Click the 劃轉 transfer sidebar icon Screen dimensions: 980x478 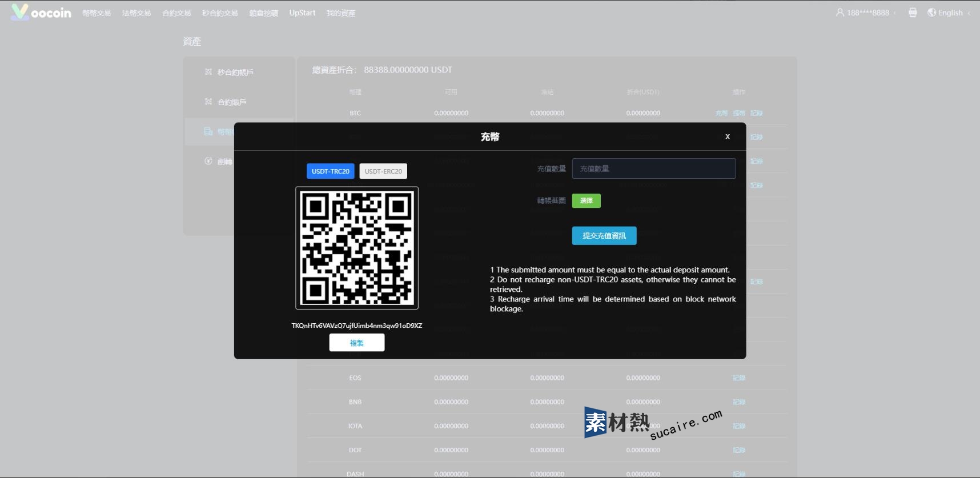[x=208, y=161]
